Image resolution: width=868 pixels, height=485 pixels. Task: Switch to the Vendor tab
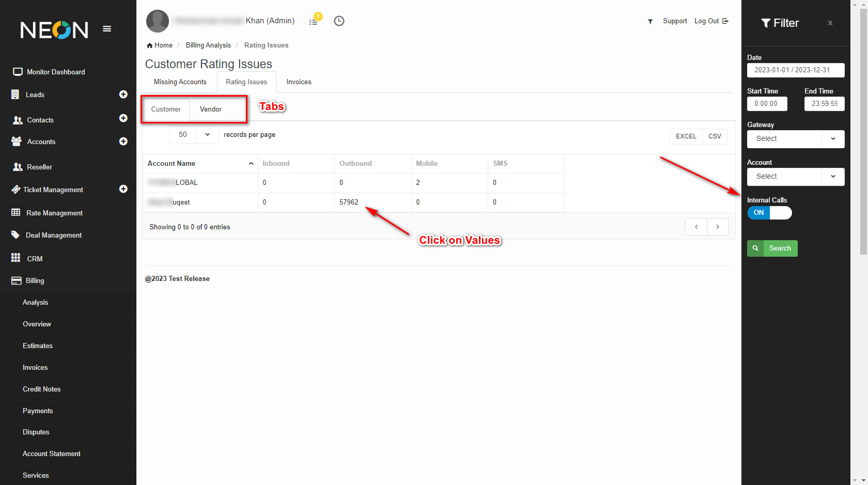211,109
